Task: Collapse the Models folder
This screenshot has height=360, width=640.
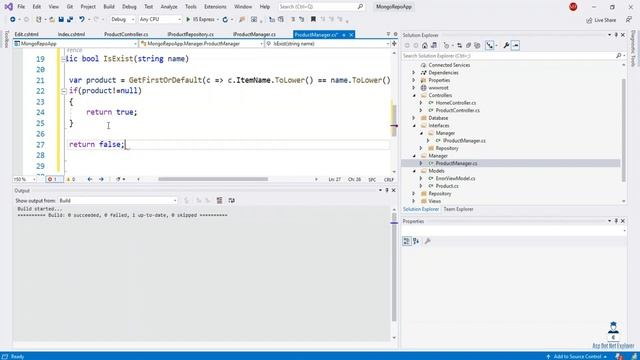Action: [414, 171]
